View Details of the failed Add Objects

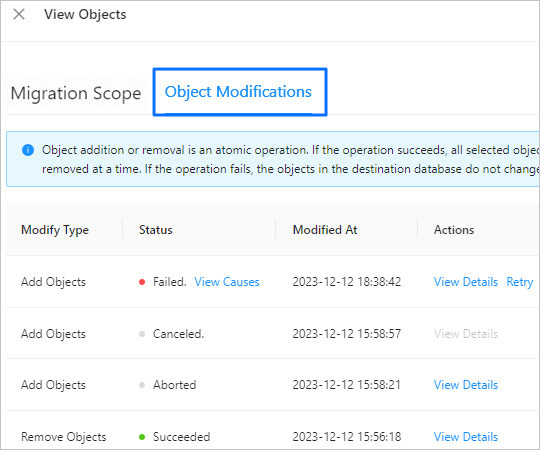(466, 282)
